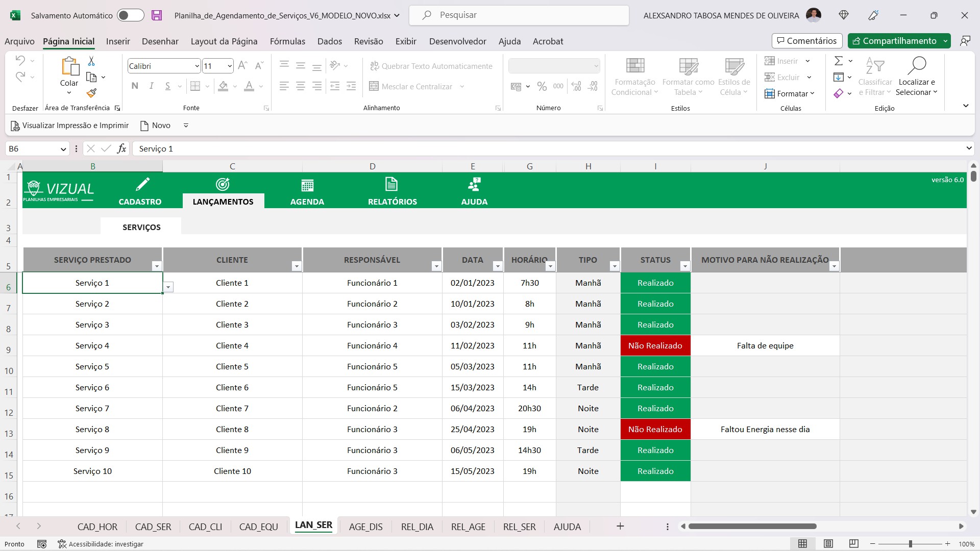Open Formatação Condicional in the ribbon

[634, 77]
